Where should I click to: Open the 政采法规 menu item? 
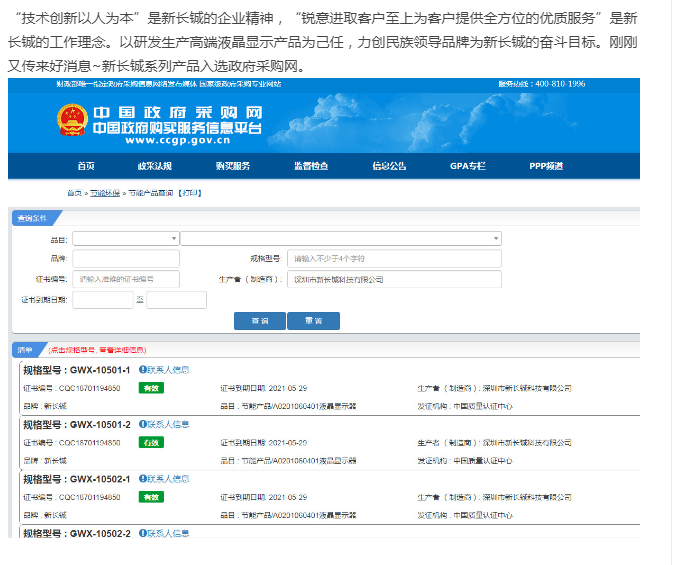(x=155, y=166)
